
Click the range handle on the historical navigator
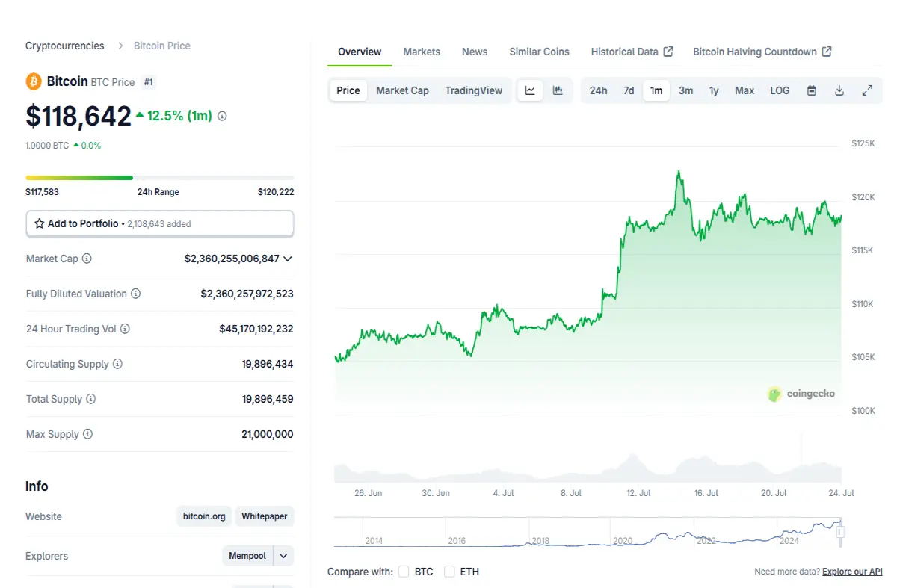(x=840, y=532)
